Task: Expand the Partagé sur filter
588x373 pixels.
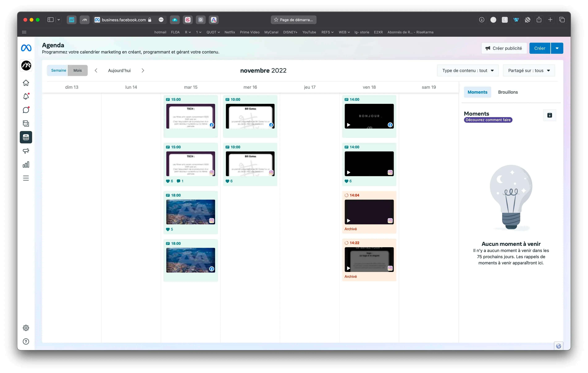Action: 529,70
